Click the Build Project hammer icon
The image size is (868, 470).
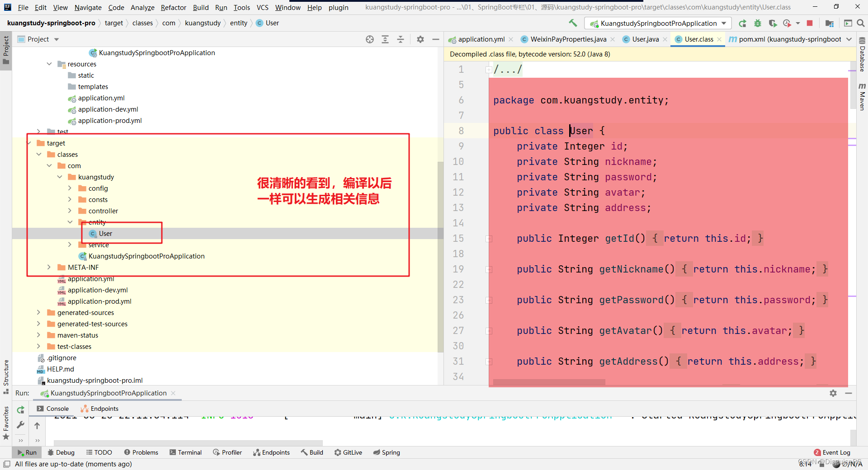[x=573, y=23]
